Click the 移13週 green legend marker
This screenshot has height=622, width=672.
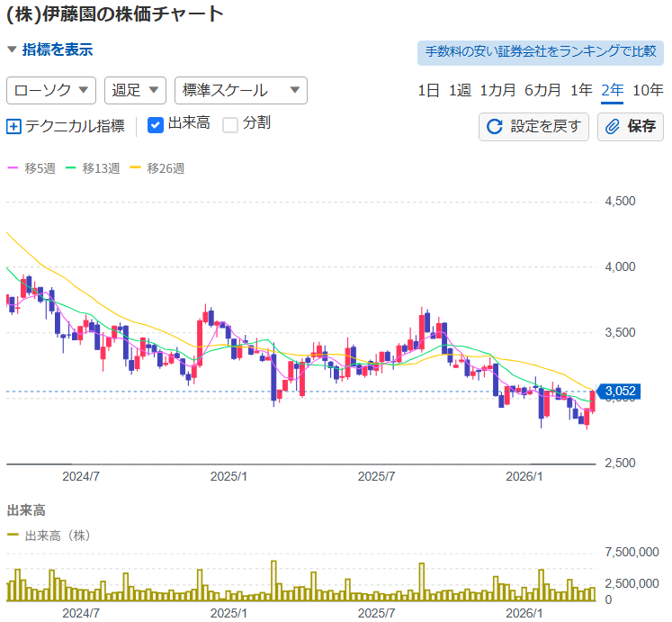click(71, 167)
